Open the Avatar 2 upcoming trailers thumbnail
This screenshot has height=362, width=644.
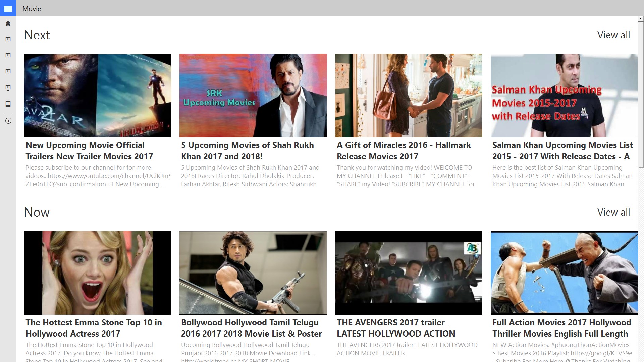(97, 96)
